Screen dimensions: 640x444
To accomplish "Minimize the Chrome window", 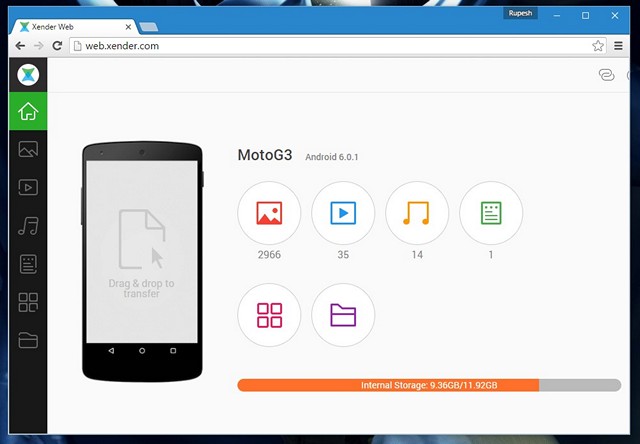I will point(556,16).
